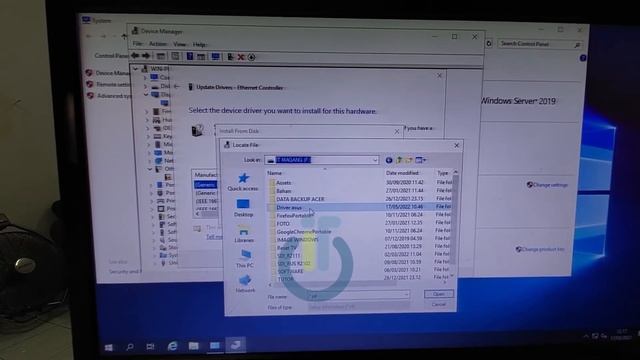This screenshot has height=360, width=640.
Task: Go to last folder visited in Locate File
Action: (x=389, y=160)
